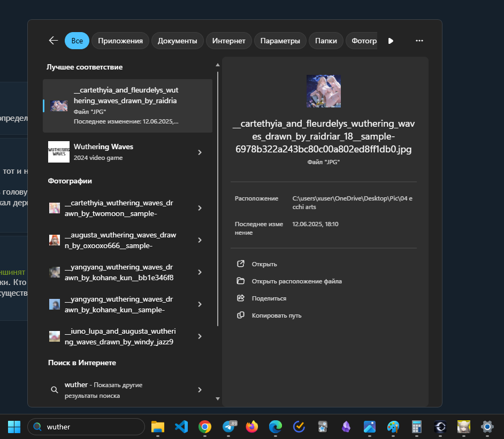Expand chevron for oxooxo666 result

[200, 240]
